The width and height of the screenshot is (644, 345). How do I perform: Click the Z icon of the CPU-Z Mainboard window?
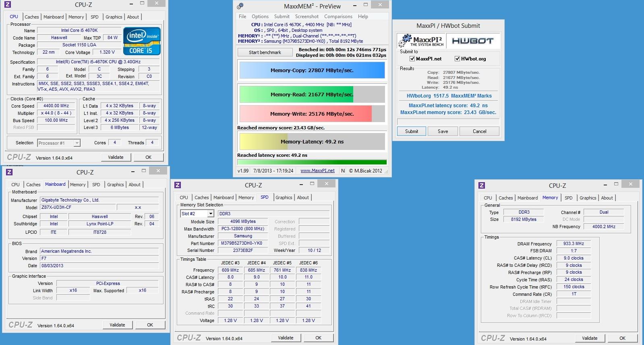pyautogui.click(x=9, y=172)
